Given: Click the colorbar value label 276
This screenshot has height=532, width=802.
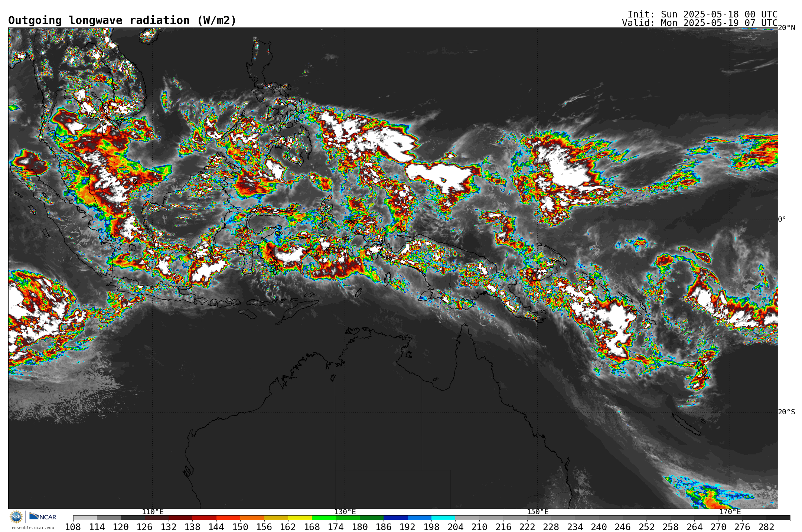Looking at the screenshot, I should (742, 527).
